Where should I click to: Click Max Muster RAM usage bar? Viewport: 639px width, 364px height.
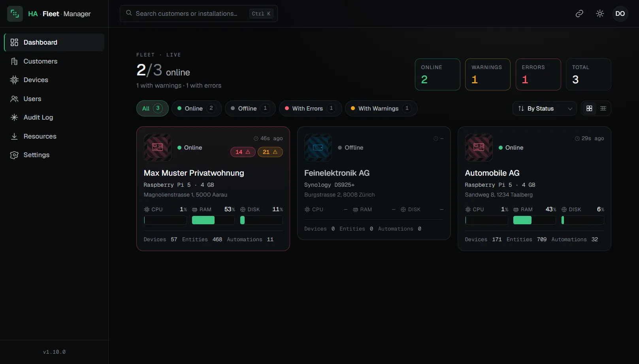pyautogui.click(x=213, y=220)
